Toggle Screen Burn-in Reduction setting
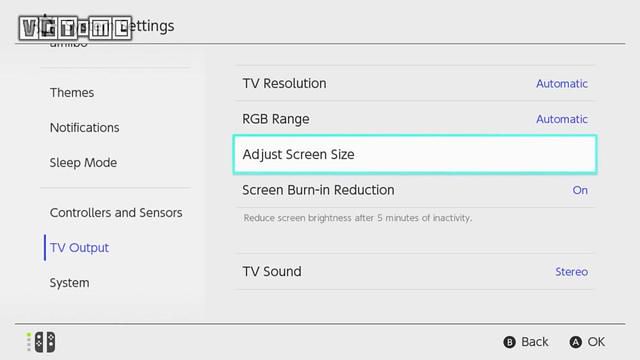 (x=415, y=190)
